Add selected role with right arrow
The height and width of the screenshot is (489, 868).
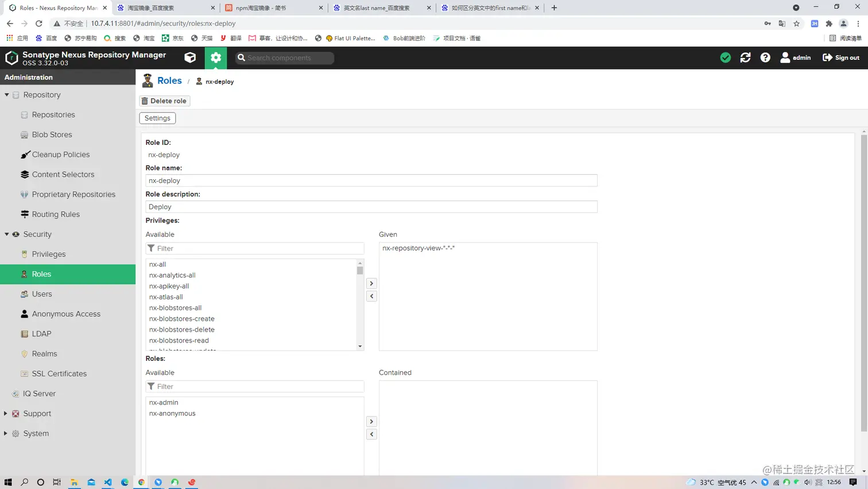[371, 422]
